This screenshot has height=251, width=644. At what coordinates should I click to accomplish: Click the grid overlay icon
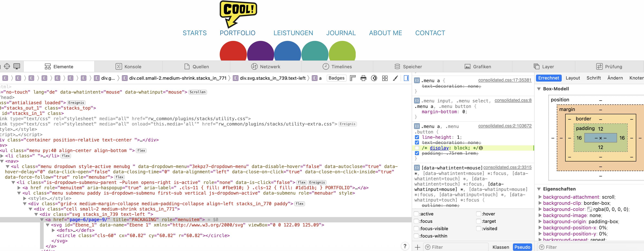(385, 78)
